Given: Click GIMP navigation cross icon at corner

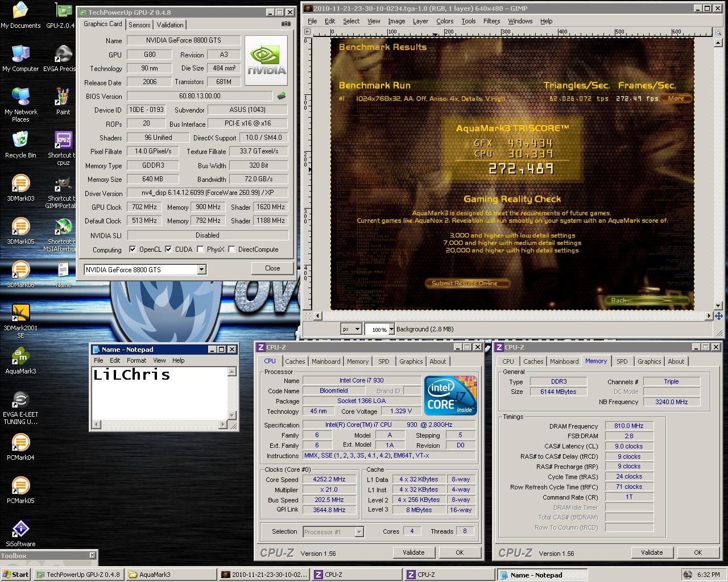Looking at the screenshot, I should click(x=718, y=316).
